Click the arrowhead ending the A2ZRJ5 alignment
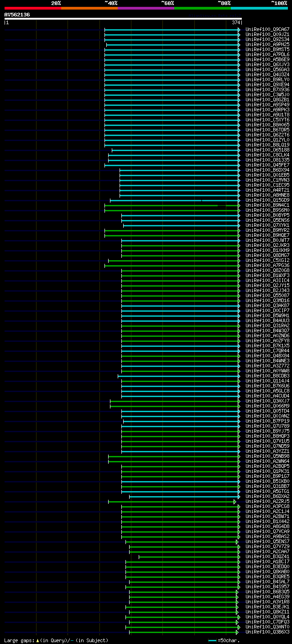292x644 pixels. [x=235, y=502]
